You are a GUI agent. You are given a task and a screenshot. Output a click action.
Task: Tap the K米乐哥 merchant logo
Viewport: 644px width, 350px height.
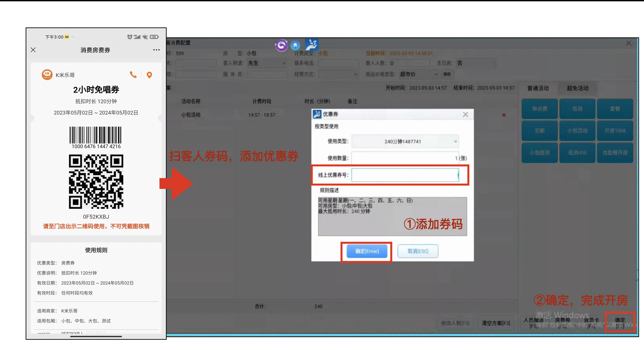click(47, 74)
